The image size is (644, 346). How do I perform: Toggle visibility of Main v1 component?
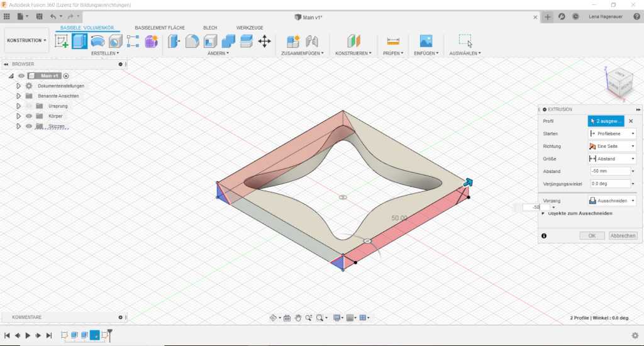click(x=21, y=76)
